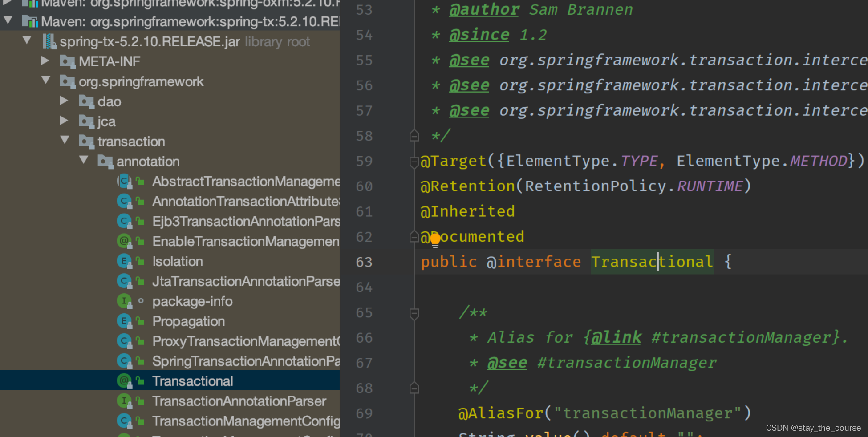
Task: Click the TransactionAnnotationParser interface icon
Action: pos(125,401)
